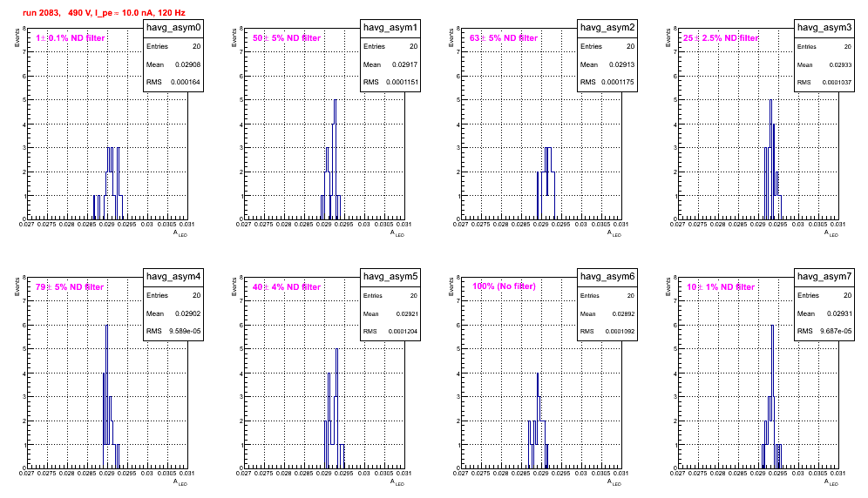
Task: Select the havg_asym0 stats box title
Action: (173, 27)
